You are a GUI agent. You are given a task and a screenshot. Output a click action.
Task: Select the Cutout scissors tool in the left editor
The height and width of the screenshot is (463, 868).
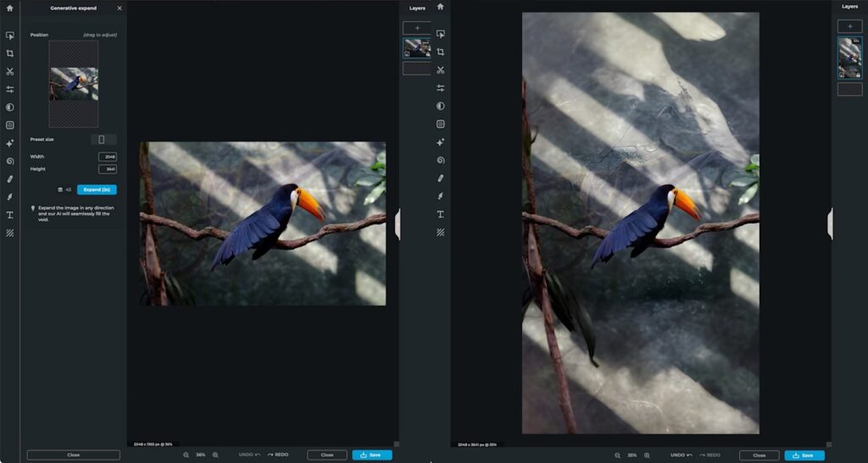click(10, 71)
